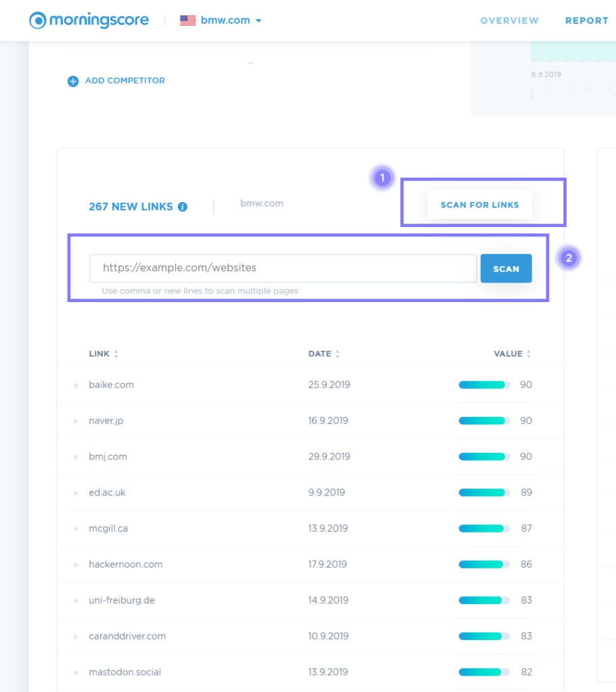Click the date 14.9.2019
The height and width of the screenshot is (692, 616).
click(x=328, y=600)
